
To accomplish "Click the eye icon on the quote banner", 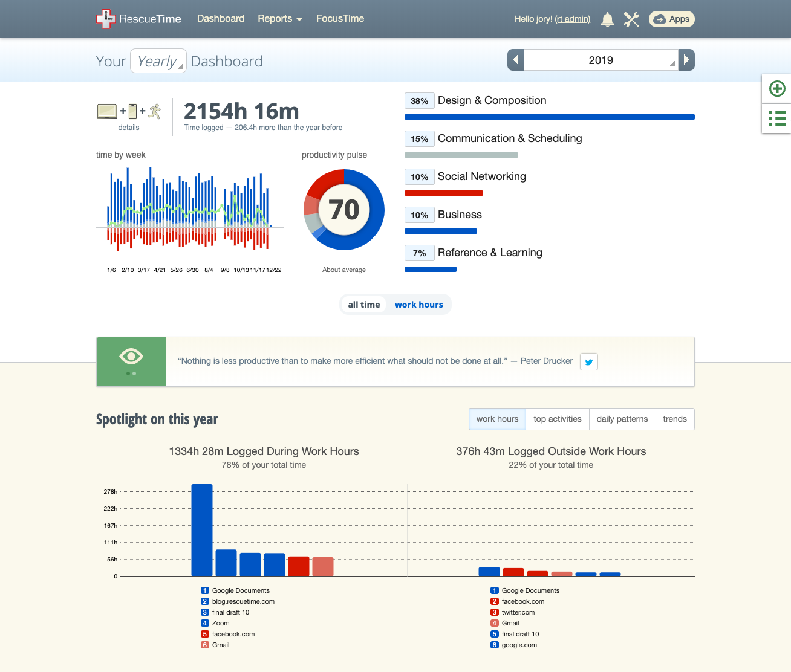I will pos(131,357).
